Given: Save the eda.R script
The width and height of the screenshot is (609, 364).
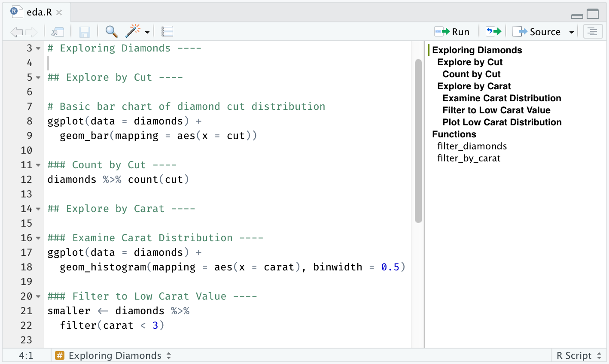Looking at the screenshot, I should tap(84, 31).
